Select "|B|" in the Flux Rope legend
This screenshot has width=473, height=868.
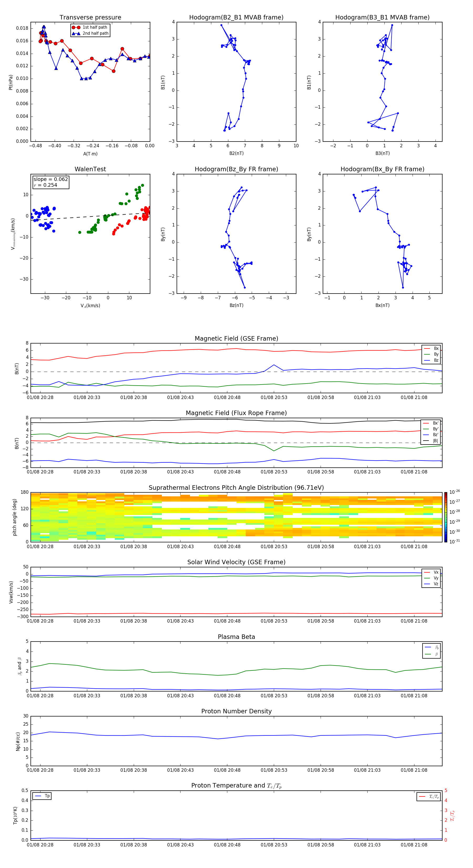tap(431, 441)
